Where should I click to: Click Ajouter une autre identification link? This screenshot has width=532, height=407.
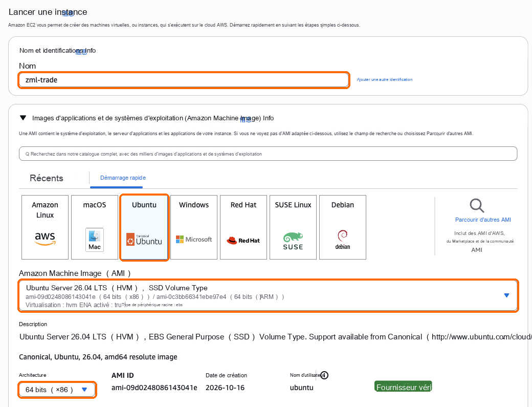[385, 79]
